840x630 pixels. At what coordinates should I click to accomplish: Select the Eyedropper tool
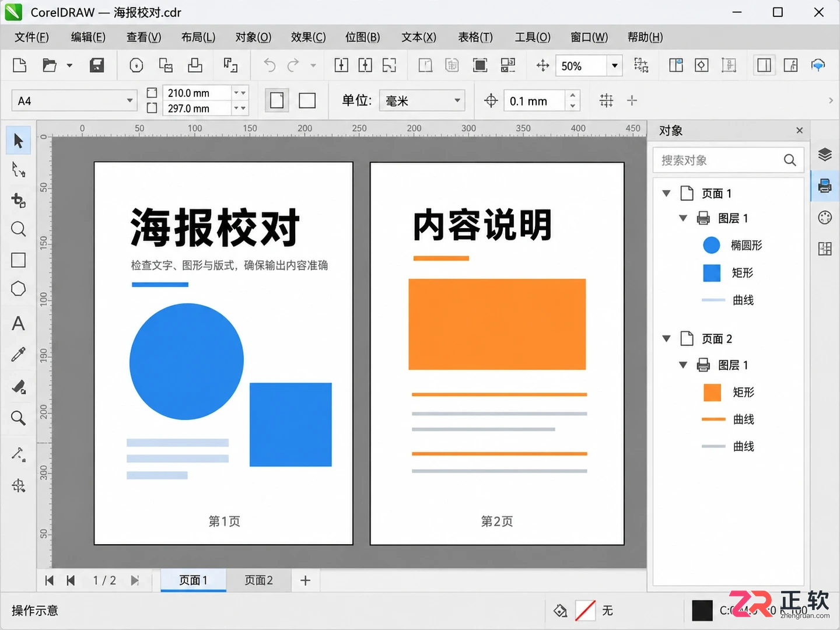coord(19,354)
